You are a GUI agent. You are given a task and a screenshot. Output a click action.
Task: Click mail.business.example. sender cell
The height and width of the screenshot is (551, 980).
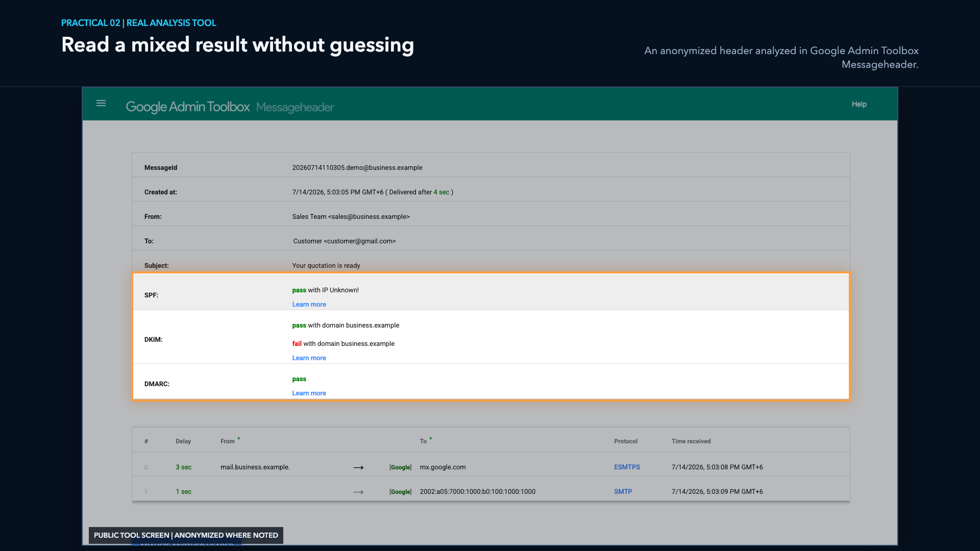[x=255, y=467]
